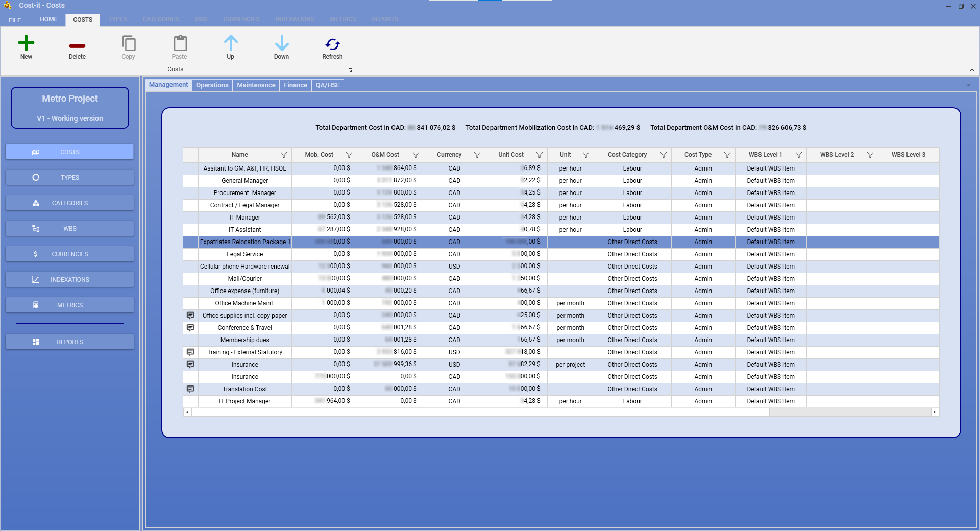Viewport: 980px width, 531px height.
Task: Click the Cost-it application icon
Action: pyautogui.click(x=8, y=5)
